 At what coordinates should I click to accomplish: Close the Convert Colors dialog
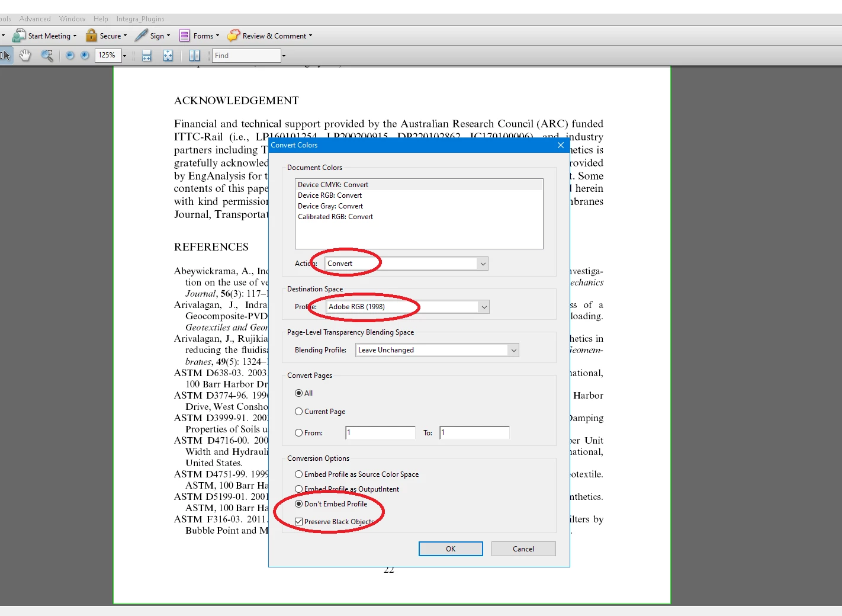click(561, 145)
